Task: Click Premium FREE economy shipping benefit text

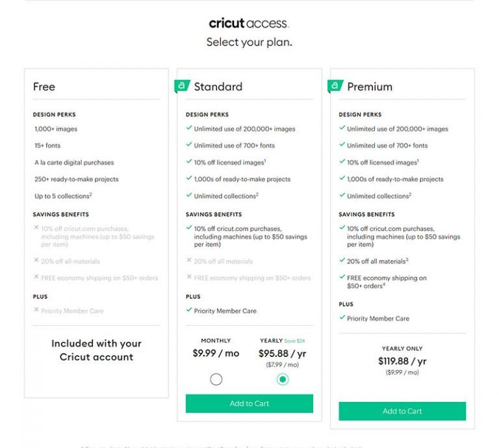Action: 387,282
